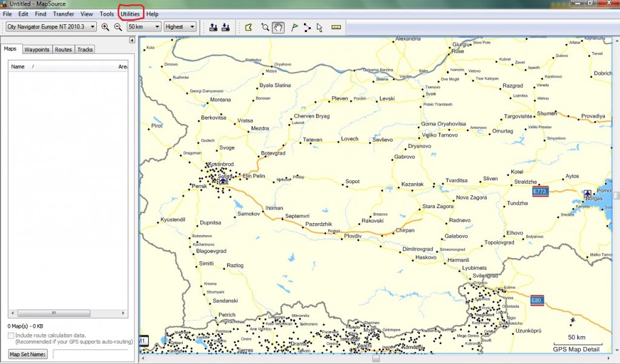Enable Include route calculation data checkbox

[11, 335]
